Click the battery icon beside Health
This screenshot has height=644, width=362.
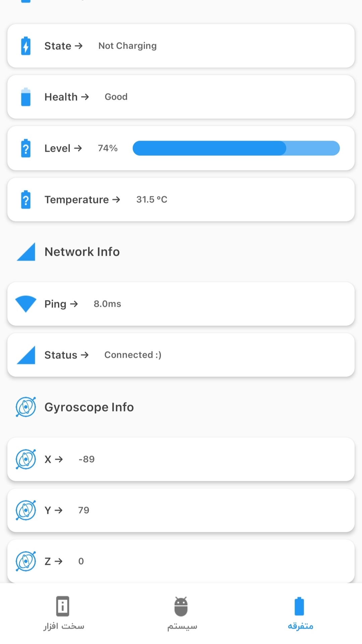point(26,97)
